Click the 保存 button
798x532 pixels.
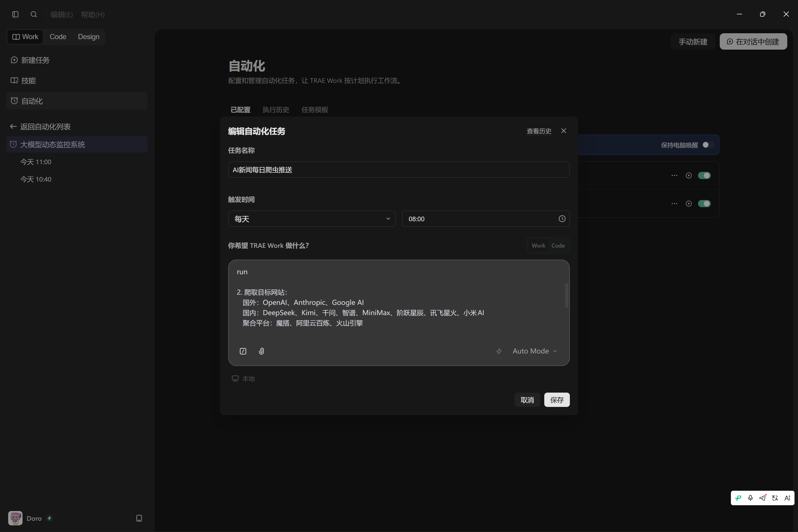557,400
